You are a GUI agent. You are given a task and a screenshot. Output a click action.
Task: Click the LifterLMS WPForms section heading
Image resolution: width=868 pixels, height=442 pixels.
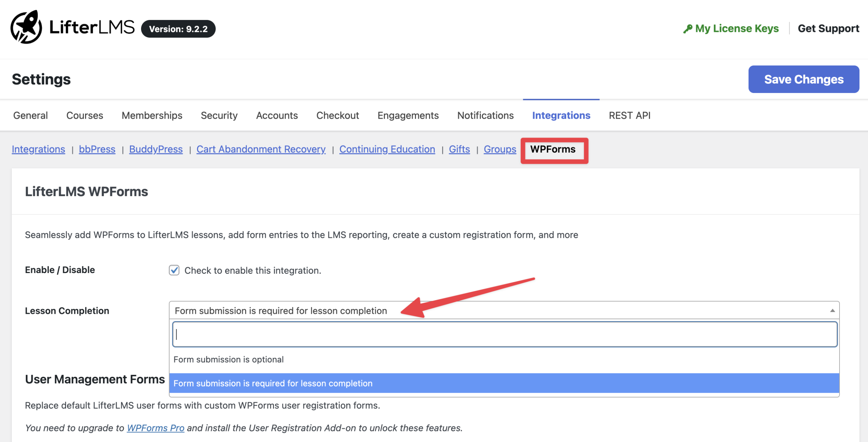[86, 192]
